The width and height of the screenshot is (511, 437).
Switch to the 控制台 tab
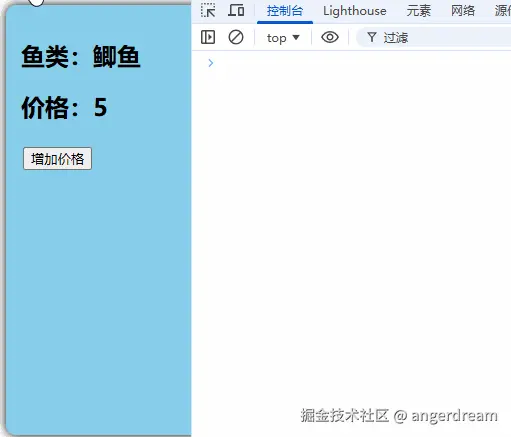(285, 11)
